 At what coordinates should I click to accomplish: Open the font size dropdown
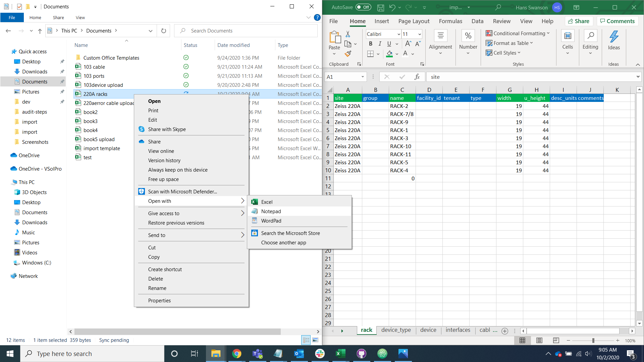tap(419, 34)
